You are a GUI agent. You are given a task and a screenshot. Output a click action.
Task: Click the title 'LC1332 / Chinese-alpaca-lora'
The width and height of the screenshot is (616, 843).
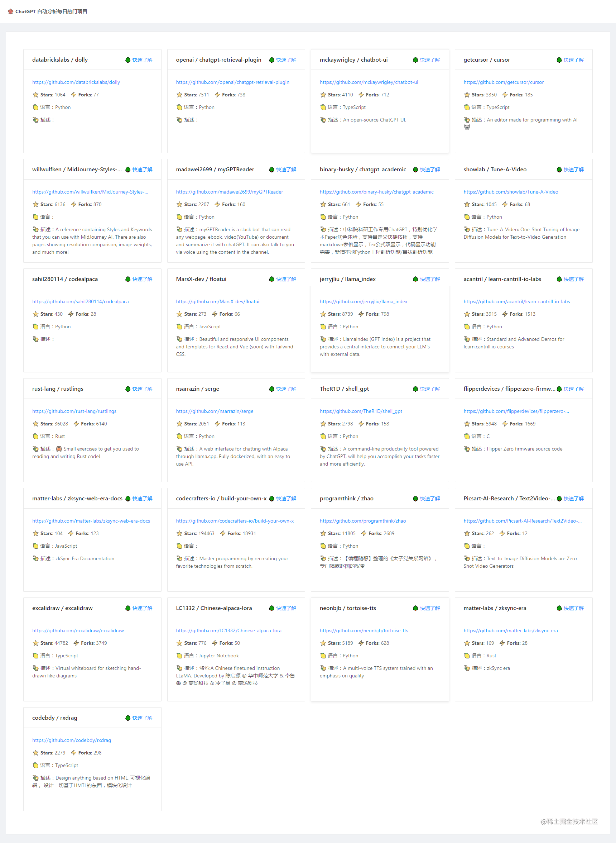pyautogui.click(x=214, y=608)
